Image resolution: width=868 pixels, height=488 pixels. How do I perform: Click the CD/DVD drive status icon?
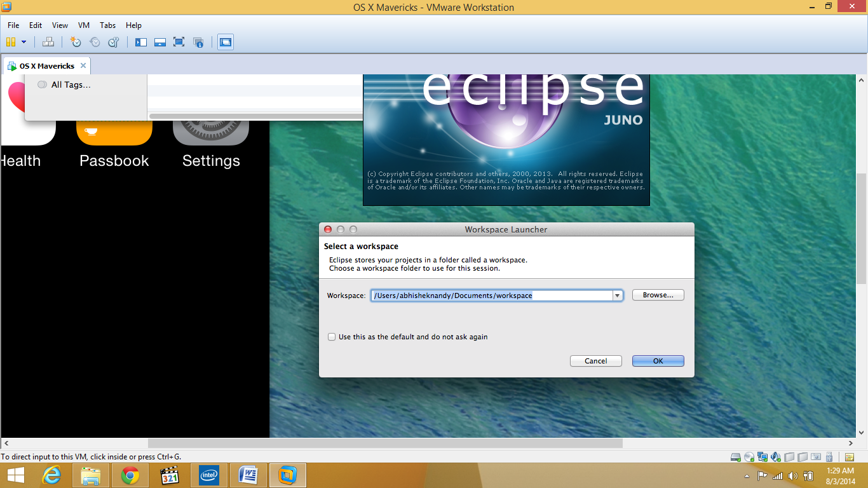point(749,457)
